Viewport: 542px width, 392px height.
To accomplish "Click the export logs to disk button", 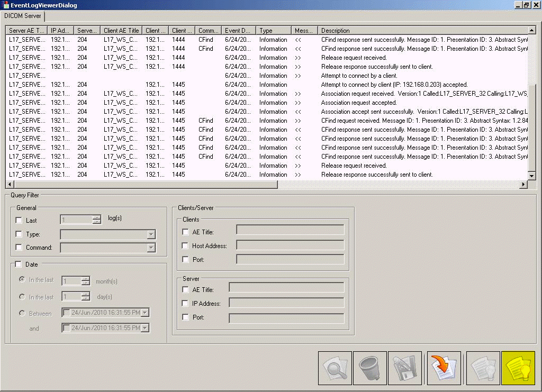I will pos(404,368).
